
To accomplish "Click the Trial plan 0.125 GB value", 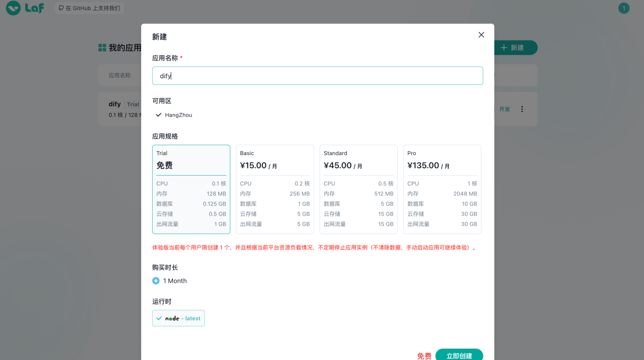I will (214, 204).
